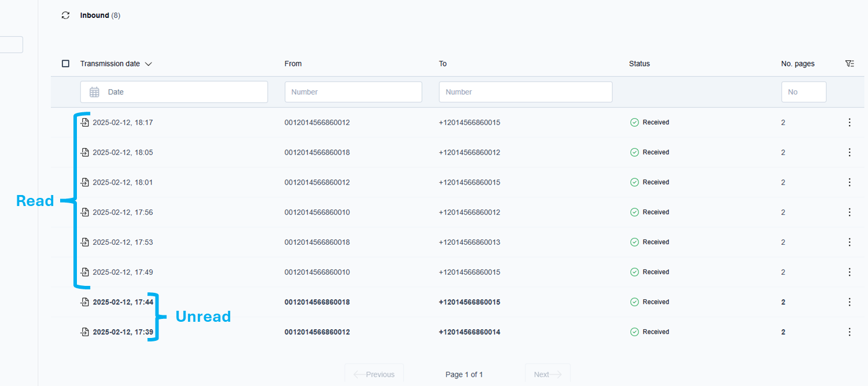
Task: Click the Status column header
Action: tap(639, 64)
